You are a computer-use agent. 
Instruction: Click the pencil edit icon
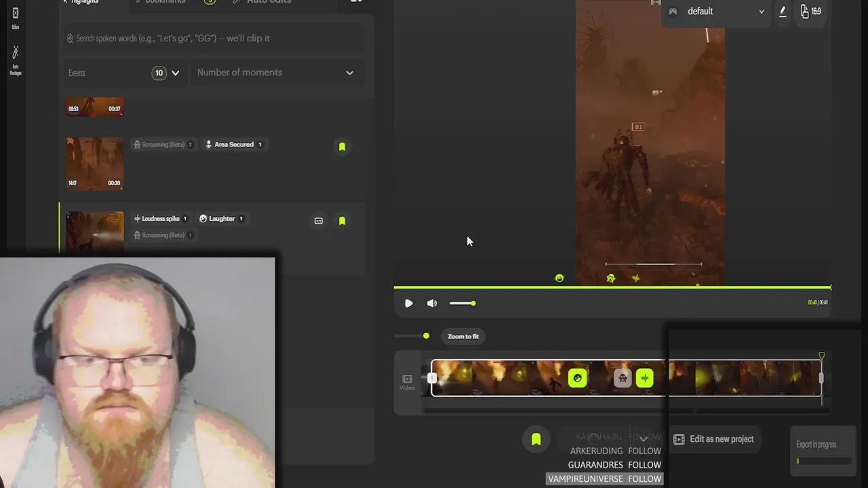coord(783,12)
